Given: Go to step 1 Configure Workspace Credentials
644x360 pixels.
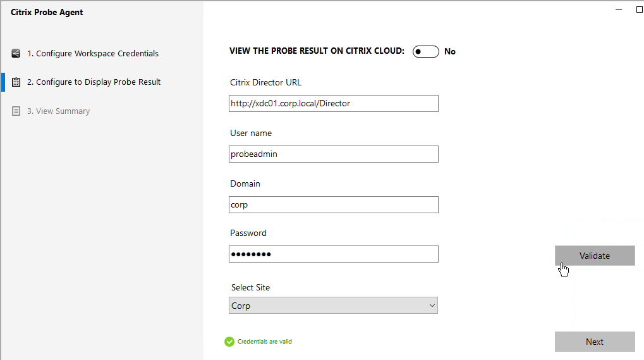Looking at the screenshot, I should tap(93, 53).
